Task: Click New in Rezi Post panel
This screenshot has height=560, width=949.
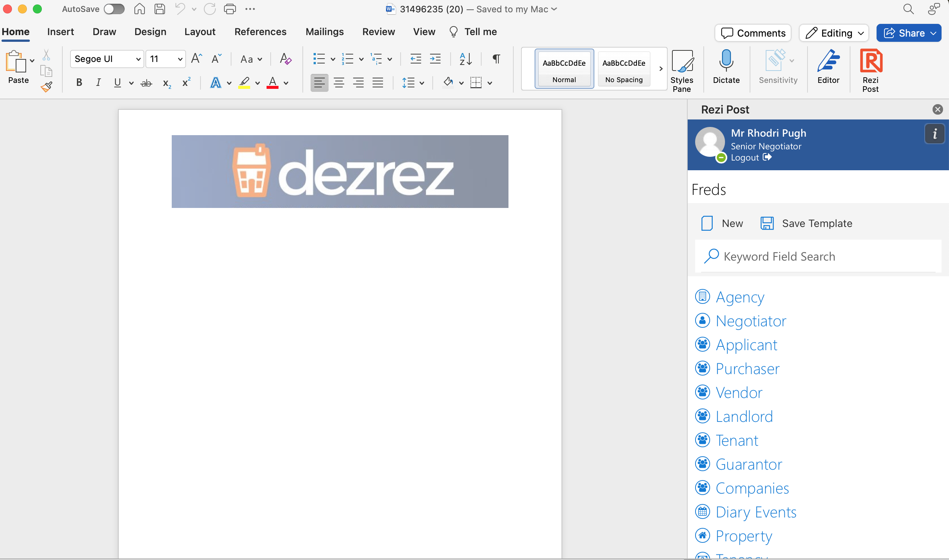Action: (x=722, y=223)
